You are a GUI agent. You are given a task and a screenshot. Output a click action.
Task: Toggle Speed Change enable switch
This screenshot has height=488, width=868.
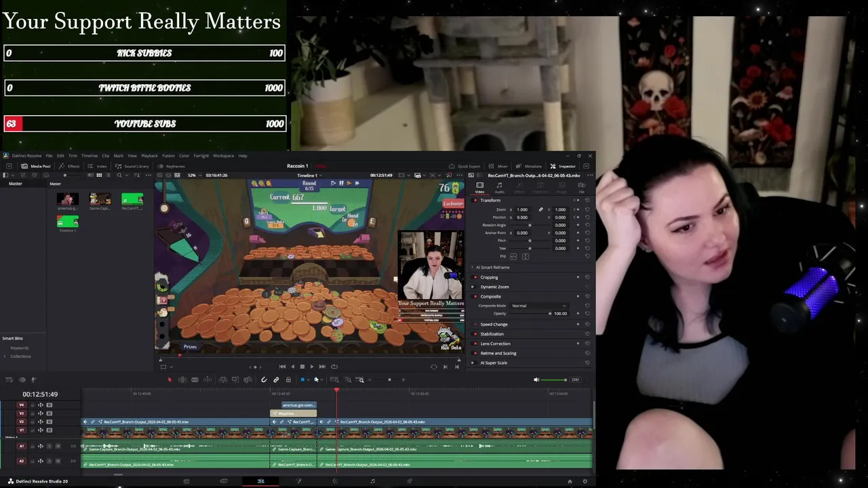coord(475,324)
